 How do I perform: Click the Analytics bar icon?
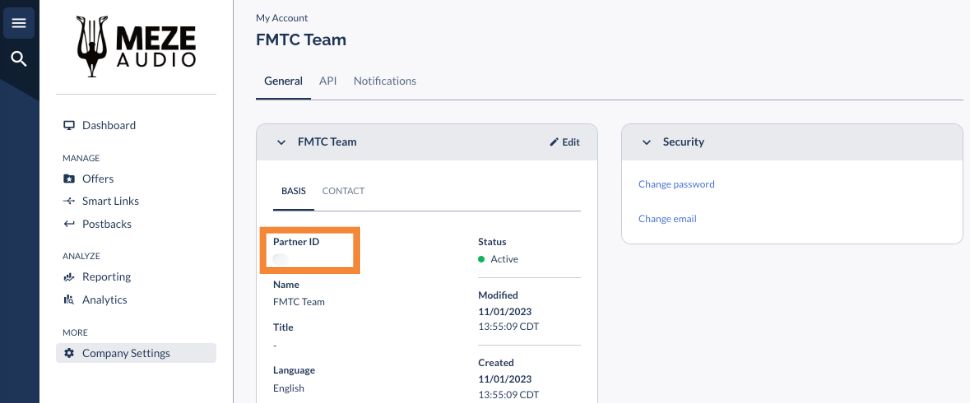(x=69, y=300)
